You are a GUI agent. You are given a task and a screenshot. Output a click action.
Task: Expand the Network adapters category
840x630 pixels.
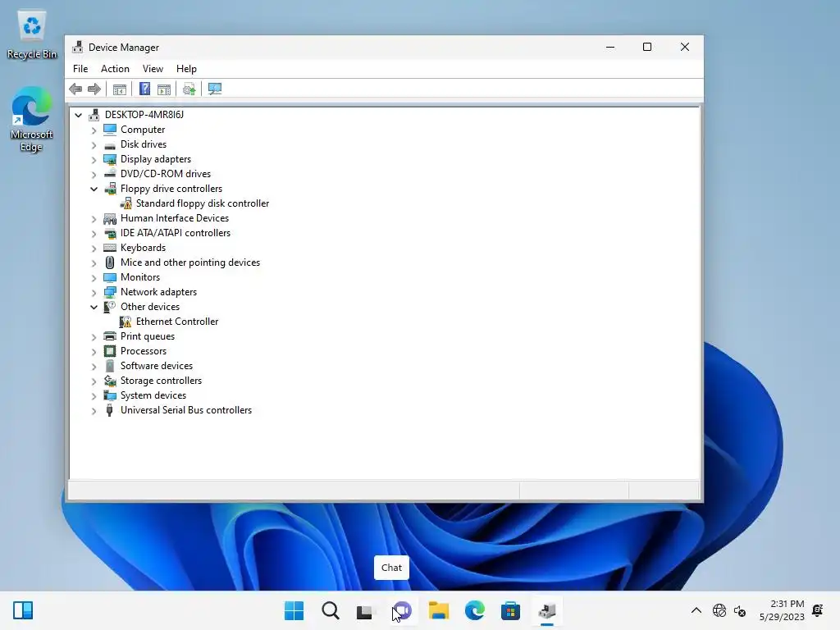coord(94,293)
